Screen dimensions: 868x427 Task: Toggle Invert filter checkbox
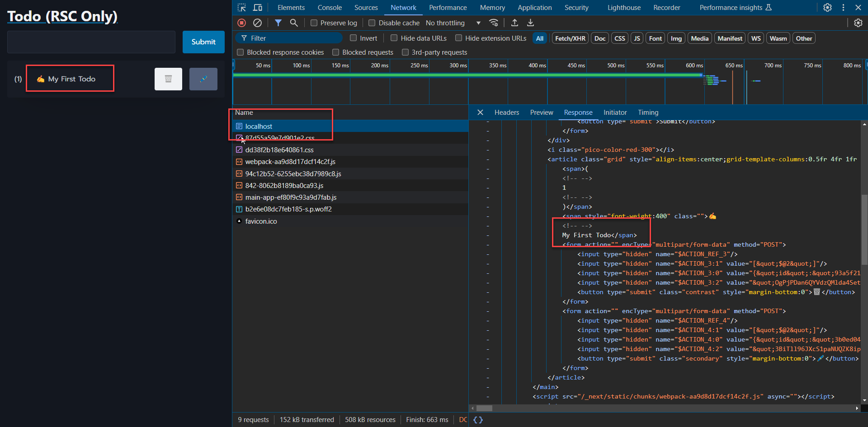coord(354,38)
